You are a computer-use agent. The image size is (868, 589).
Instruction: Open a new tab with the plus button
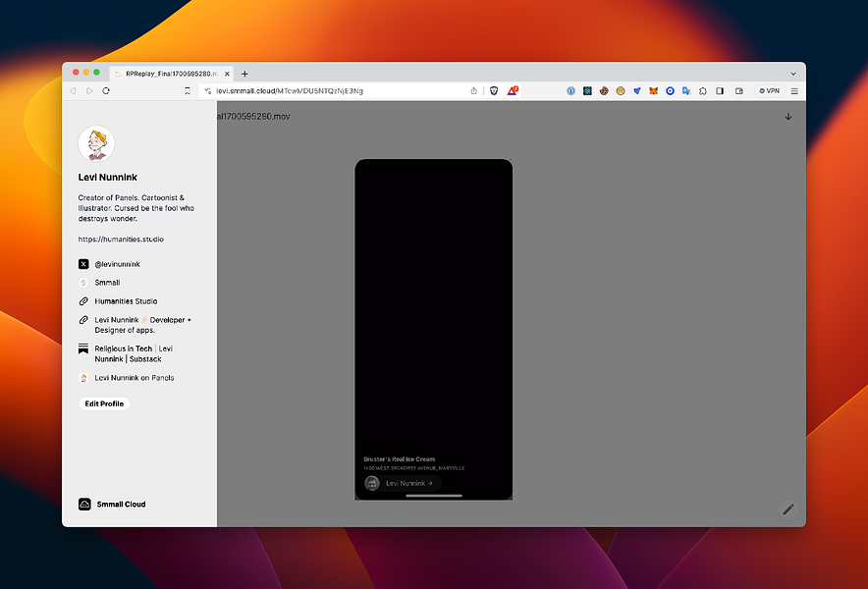click(244, 73)
